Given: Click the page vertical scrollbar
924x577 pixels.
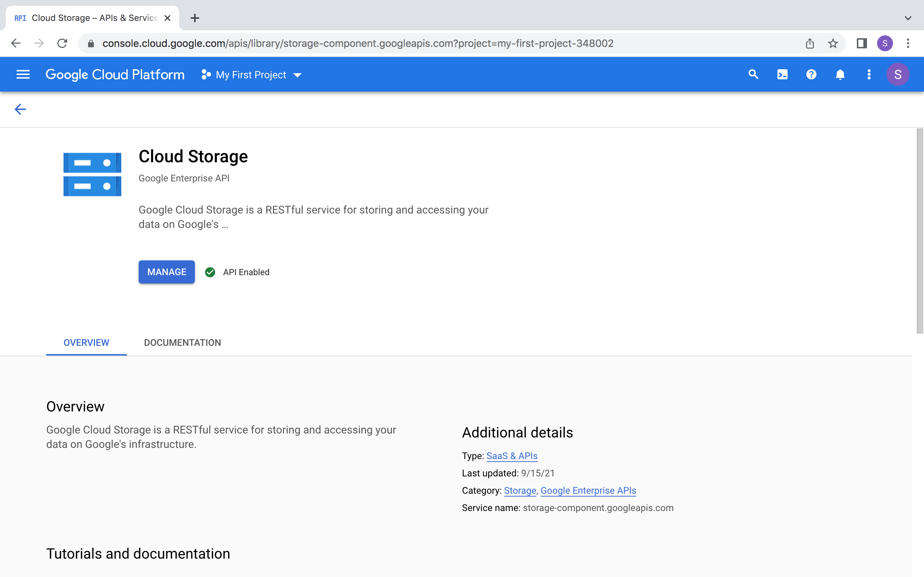Looking at the screenshot, I should (x=920, y=231).
